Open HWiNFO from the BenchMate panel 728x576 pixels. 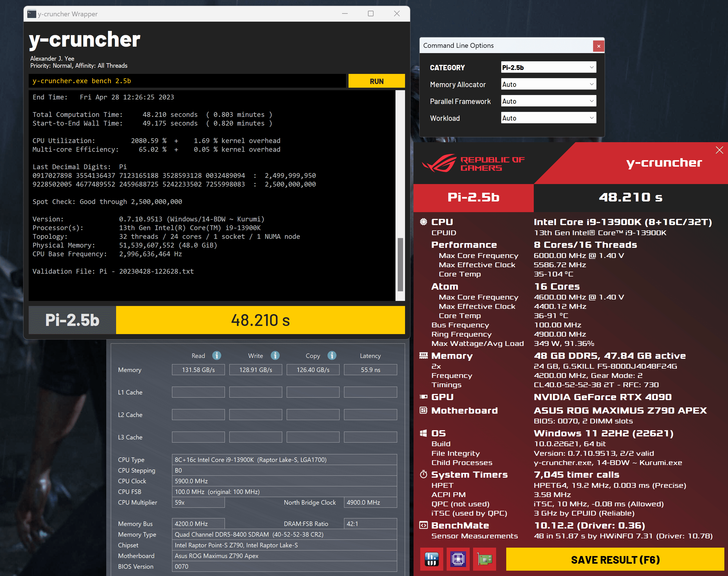[431, 559]
